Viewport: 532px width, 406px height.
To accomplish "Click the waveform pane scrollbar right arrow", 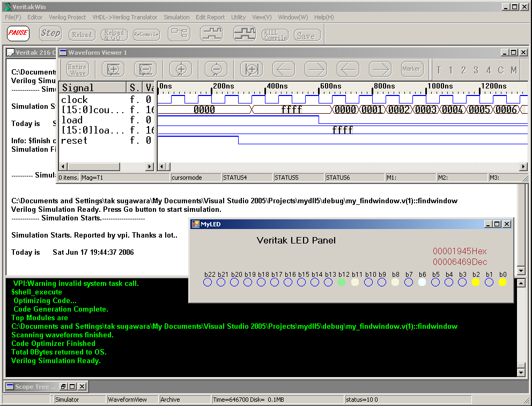I will coord(523,167).
